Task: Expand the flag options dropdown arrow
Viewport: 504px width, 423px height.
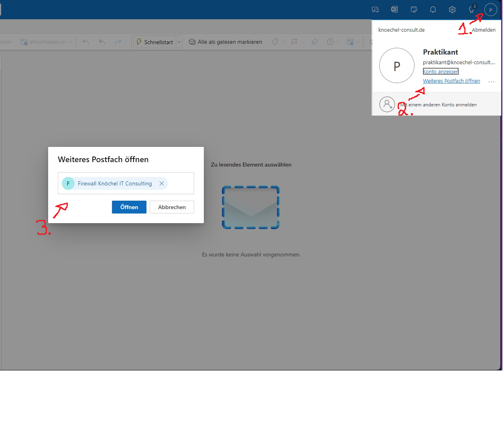Action: click(x=303, y=42)
